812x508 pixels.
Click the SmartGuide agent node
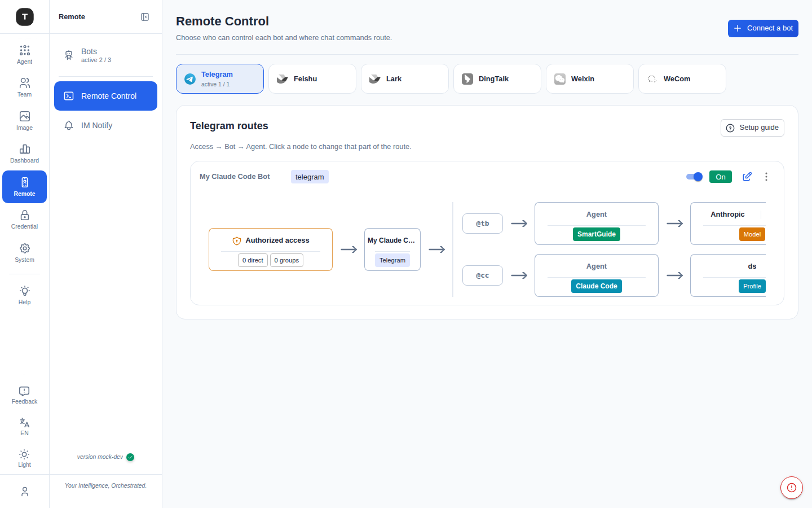[597, 224]
